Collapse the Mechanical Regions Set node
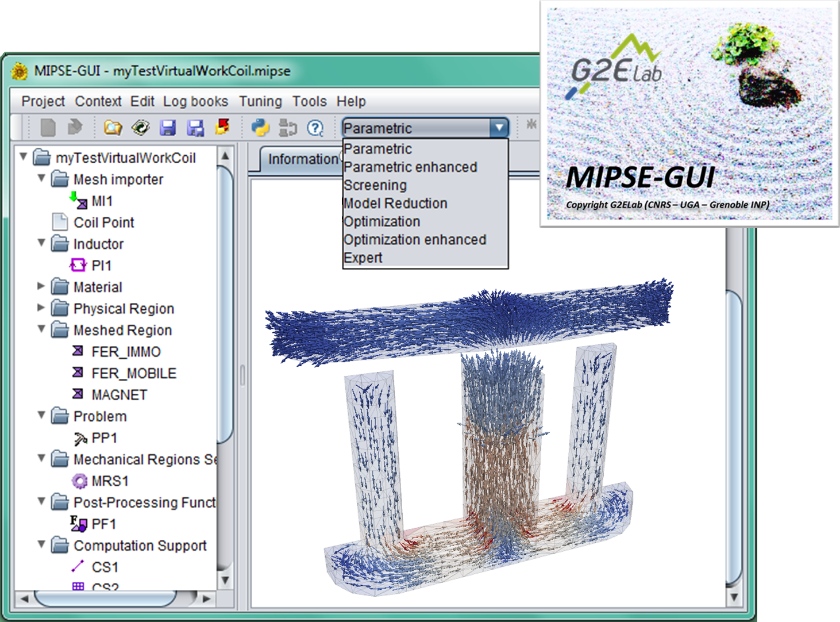840x622 pixels. click(x=41, y=458)
